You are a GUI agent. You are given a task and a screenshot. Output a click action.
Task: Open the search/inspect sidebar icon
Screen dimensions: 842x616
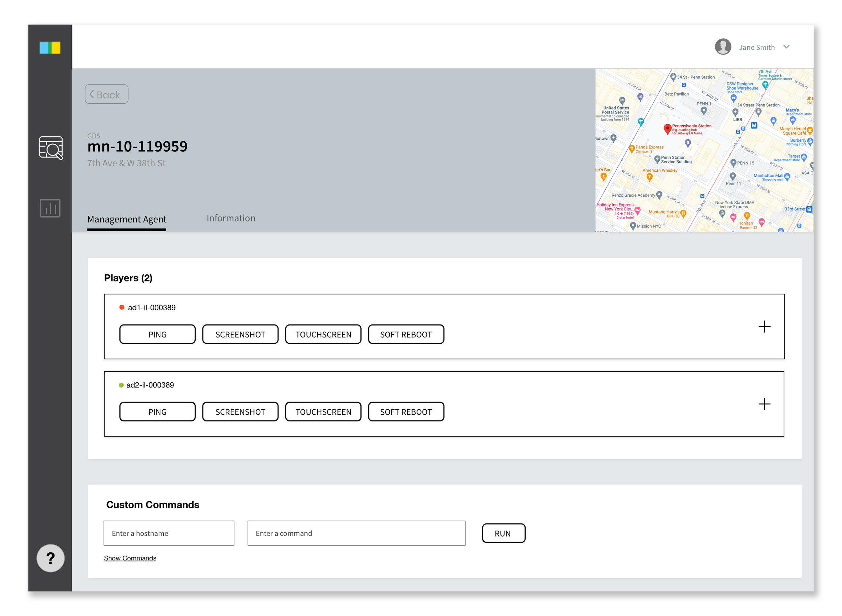pyautogui.click(x=51, y=148)
